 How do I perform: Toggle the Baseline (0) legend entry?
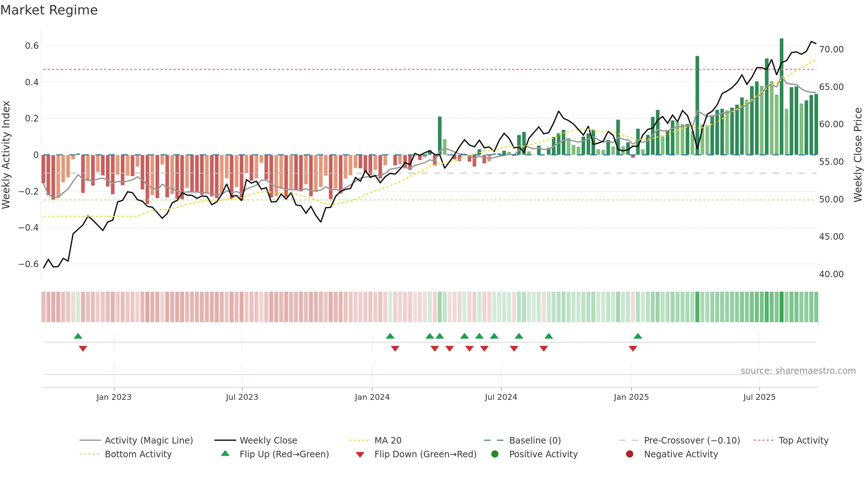pos(522,440)
